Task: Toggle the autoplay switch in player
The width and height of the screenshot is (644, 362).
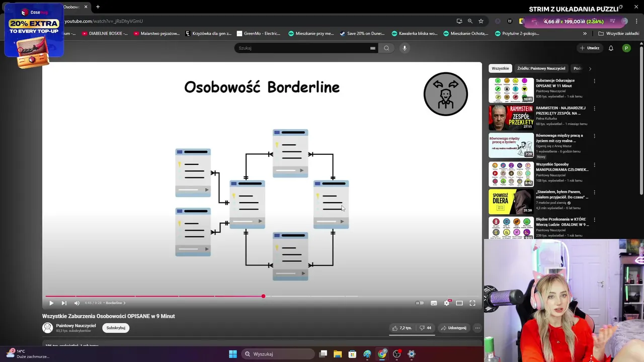Action: click(x=420, y=303)
